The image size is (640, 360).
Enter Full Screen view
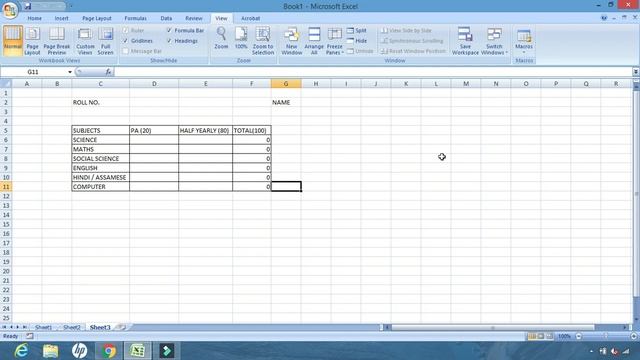click(105, 40)
